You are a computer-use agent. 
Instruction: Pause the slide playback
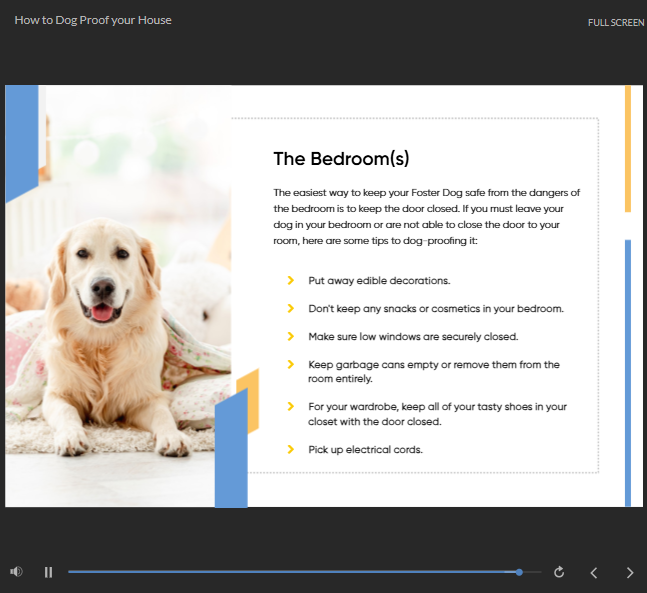[x=48, y=572]
